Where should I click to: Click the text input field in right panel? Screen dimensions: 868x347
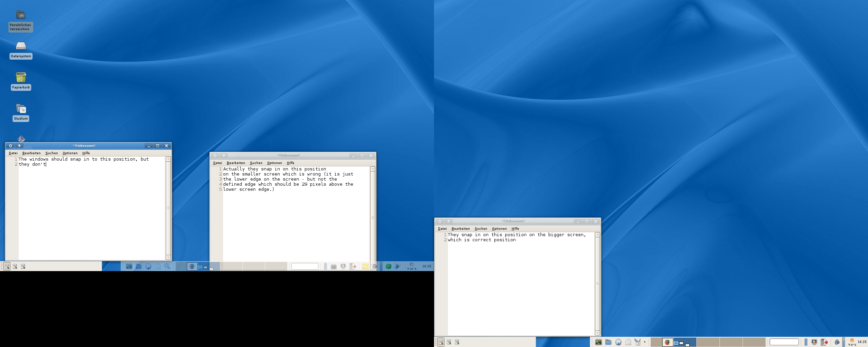coord(784,342)
